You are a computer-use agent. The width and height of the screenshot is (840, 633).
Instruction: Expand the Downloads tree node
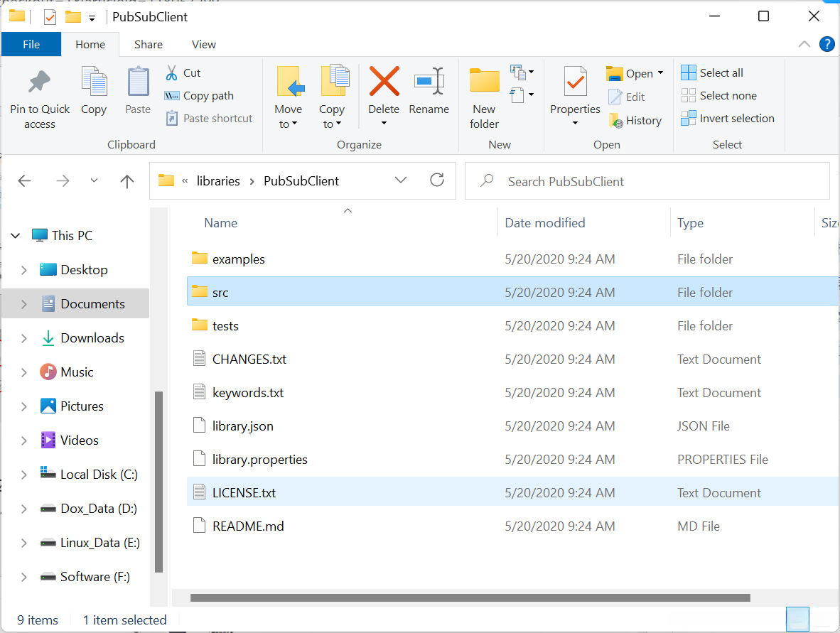tap(23, 338)
